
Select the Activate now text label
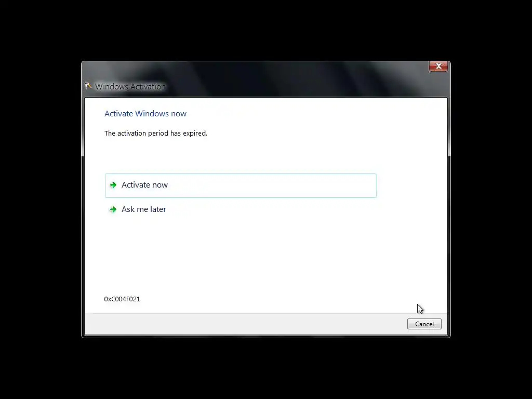[144, 185]
